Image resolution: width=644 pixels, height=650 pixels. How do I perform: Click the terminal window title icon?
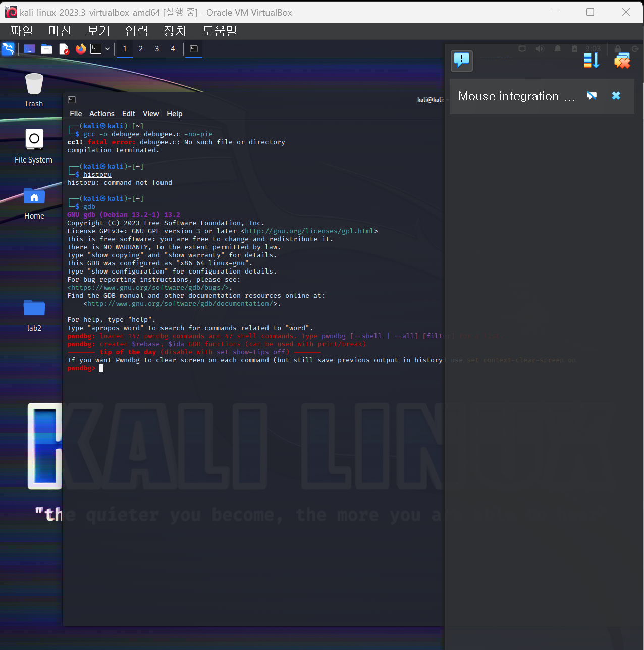72,100
